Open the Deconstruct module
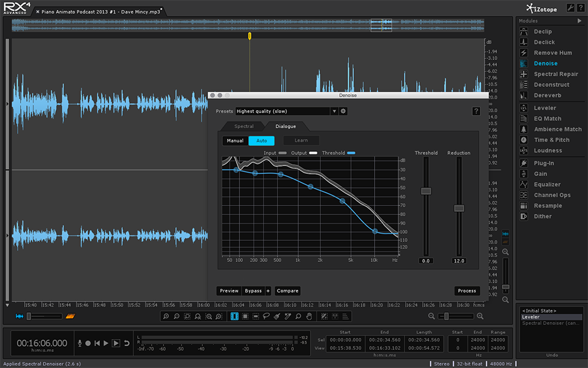Screen dimensions: 588x368 click(552, 85)
